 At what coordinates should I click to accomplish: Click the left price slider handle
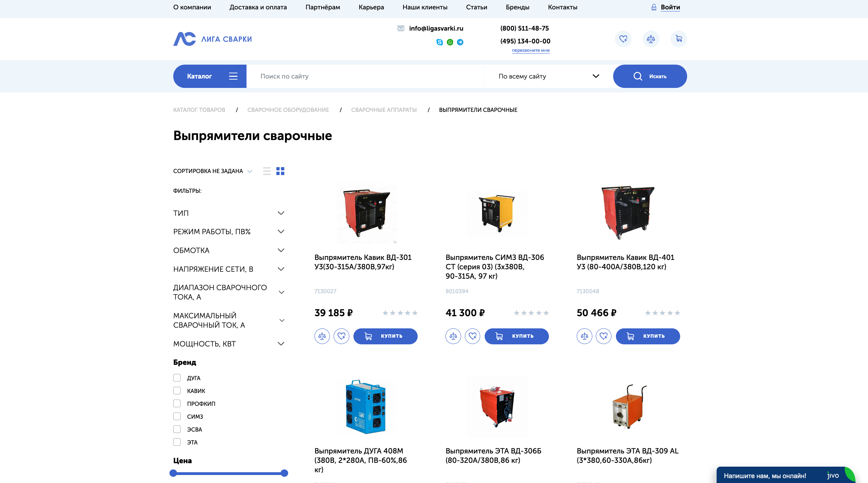click(173, 473)
